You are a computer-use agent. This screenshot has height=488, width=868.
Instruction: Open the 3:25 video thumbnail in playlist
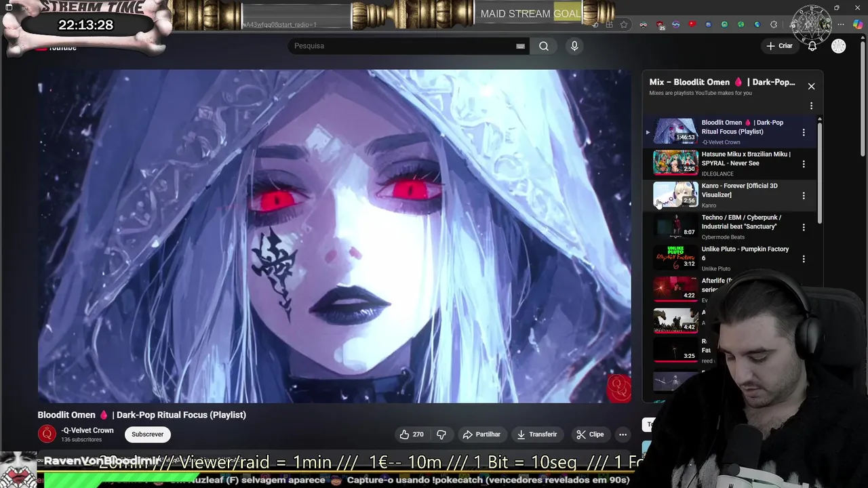pos(675,350)
